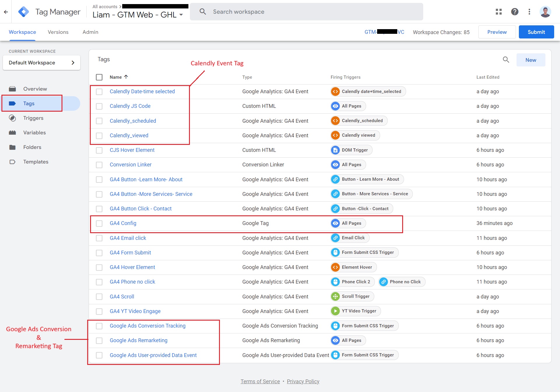Screen dimensions: 560x392
Task: Check the GA4 Form Submit checkbox
Action: [99, 253]
